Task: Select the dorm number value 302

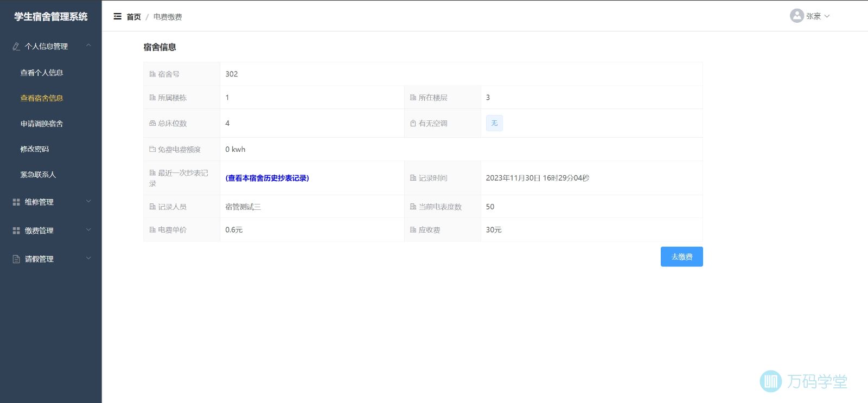Action: (x=232, y=74)
